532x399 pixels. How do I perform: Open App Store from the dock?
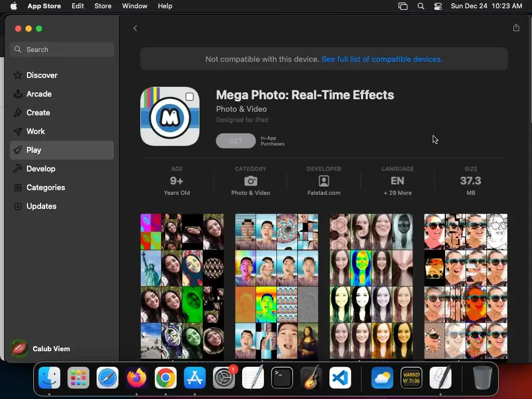[195, 378]
